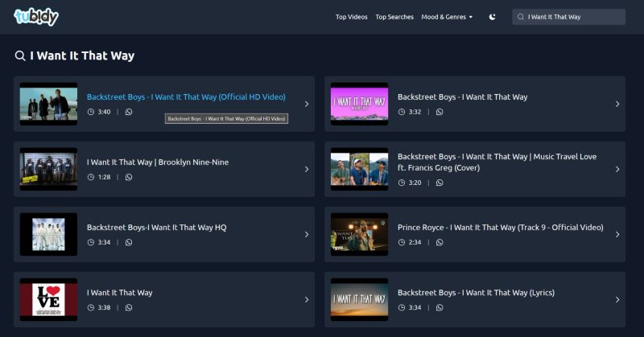Click chevron on Music Travel Love row
Viewport: 644px width, 337px height.
pyautogui.click(x=617, y=169)
